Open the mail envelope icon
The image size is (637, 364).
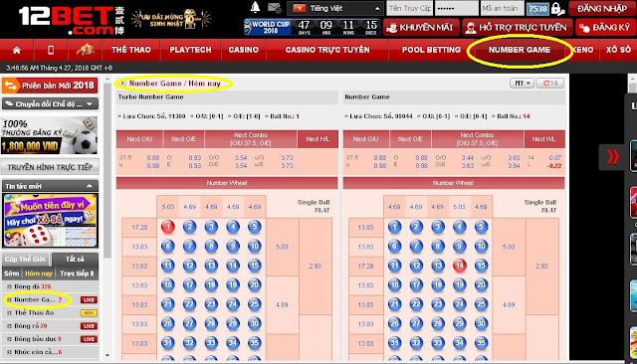click(x=275, y=8)
